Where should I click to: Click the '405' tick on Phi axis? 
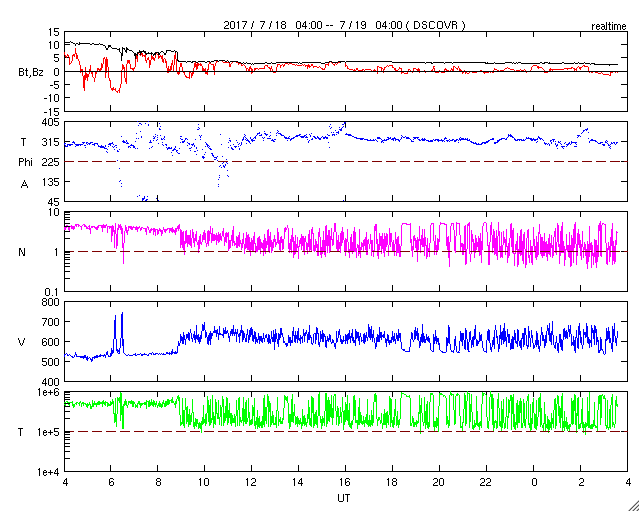tap(51, 122)
